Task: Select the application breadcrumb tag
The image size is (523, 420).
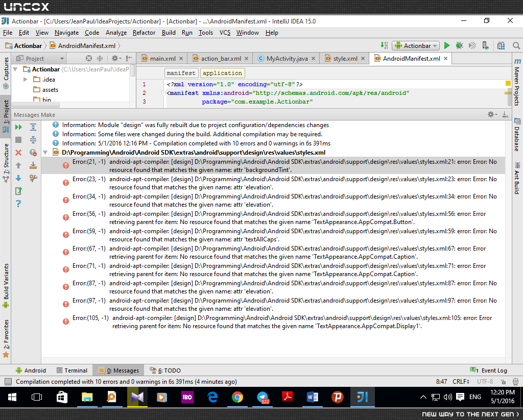Action: (222, 73)
